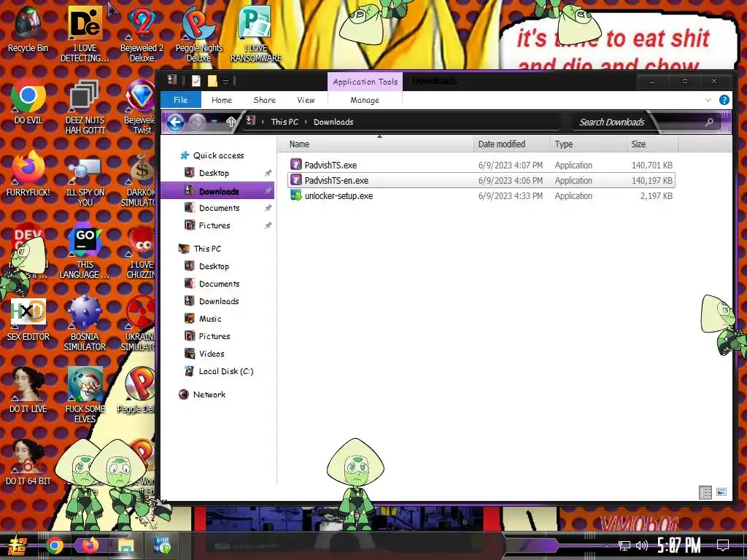Show hidden system tray icons chevron

click(x=606, y=545)
